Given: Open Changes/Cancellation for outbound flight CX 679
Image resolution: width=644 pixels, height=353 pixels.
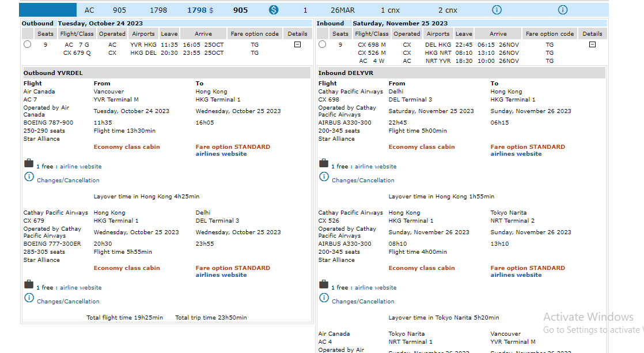Looking at the screenshot, I should click(x=68, y=302).
